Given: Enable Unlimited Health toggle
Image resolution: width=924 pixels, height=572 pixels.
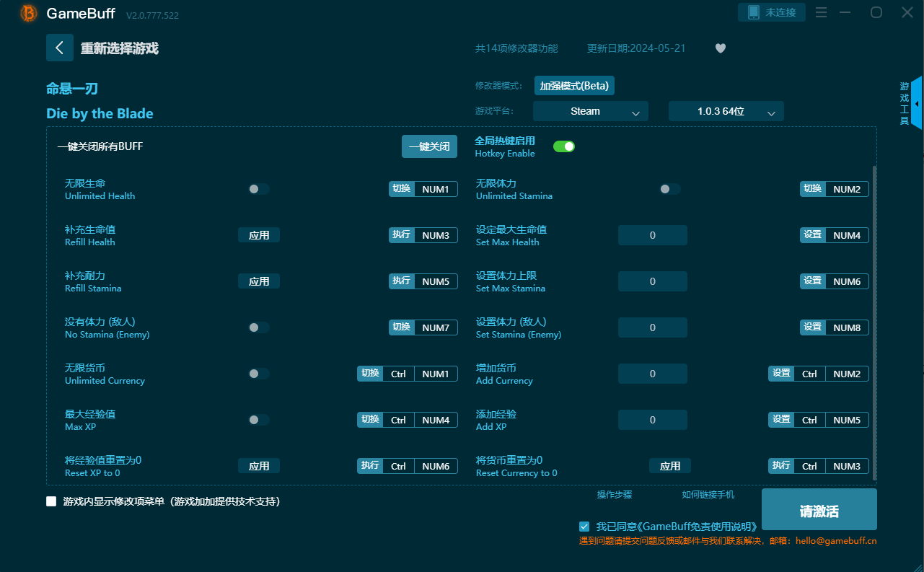Looking at the screenshot, I should 259,189.
